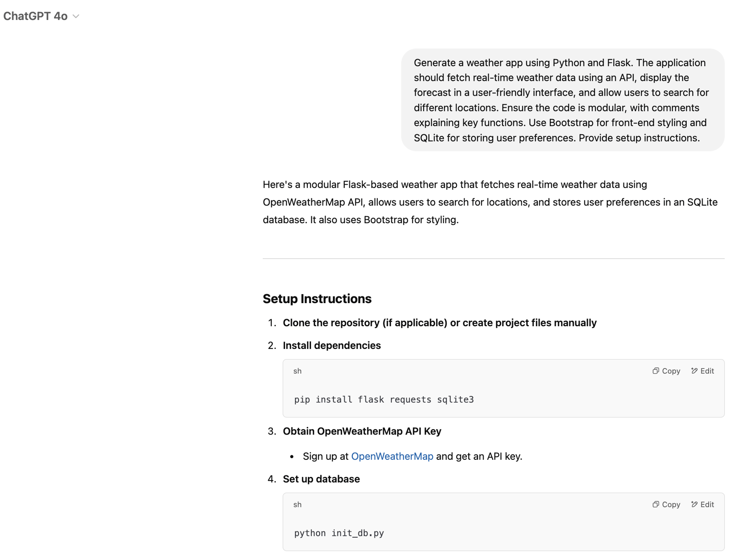Image resolution: width=731 pixels, height=560 pixels.
Task: Click the intro paragraph about the Flask-based weather app
Action: tap(490, 202)
